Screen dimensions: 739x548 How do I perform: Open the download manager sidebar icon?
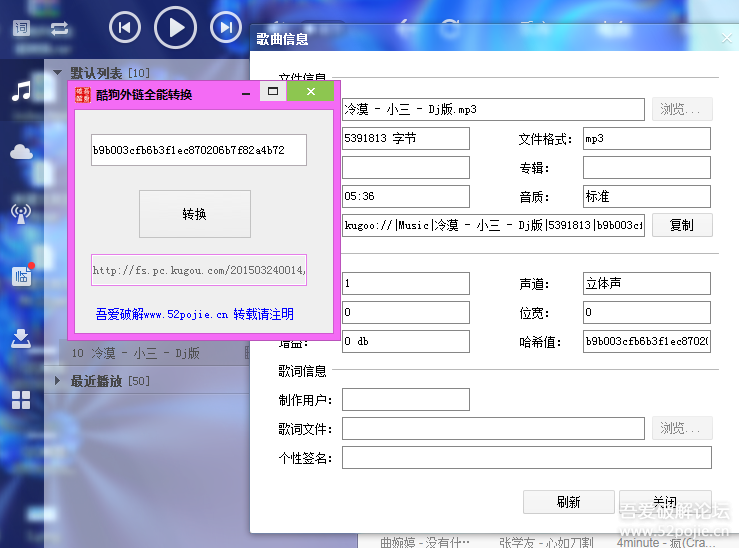click(21, 338)
